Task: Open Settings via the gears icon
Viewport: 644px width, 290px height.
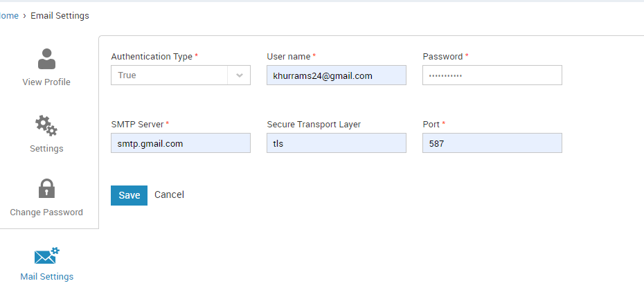Action: click(x=46, y=126)
